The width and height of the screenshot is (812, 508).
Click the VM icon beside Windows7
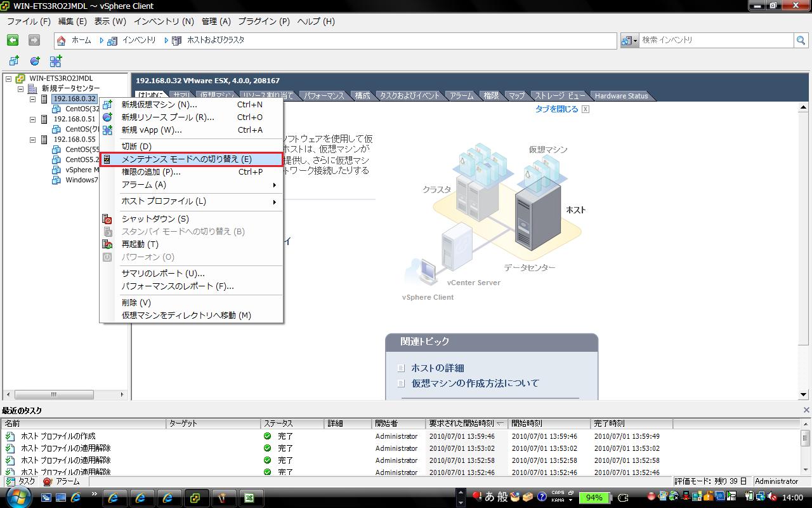(56, 180)
